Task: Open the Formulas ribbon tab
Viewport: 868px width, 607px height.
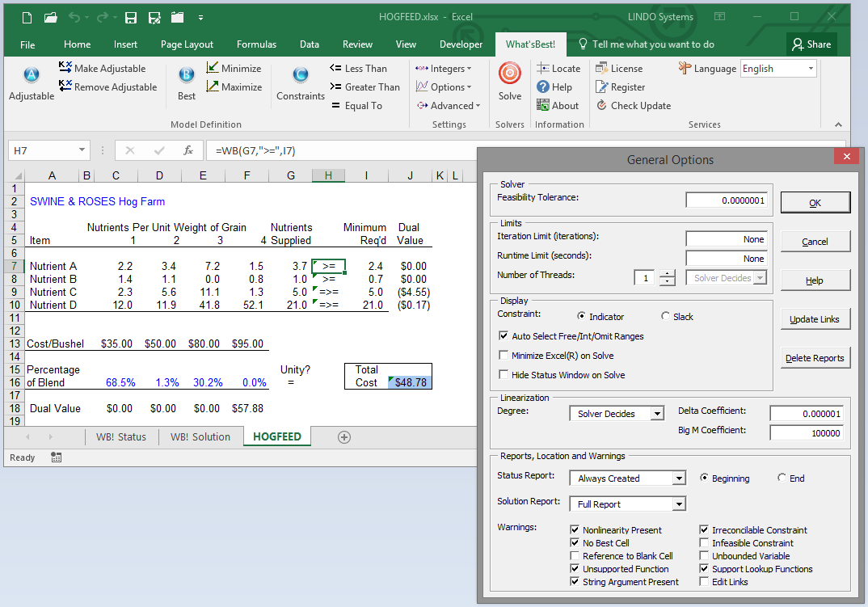Action: 256,44
